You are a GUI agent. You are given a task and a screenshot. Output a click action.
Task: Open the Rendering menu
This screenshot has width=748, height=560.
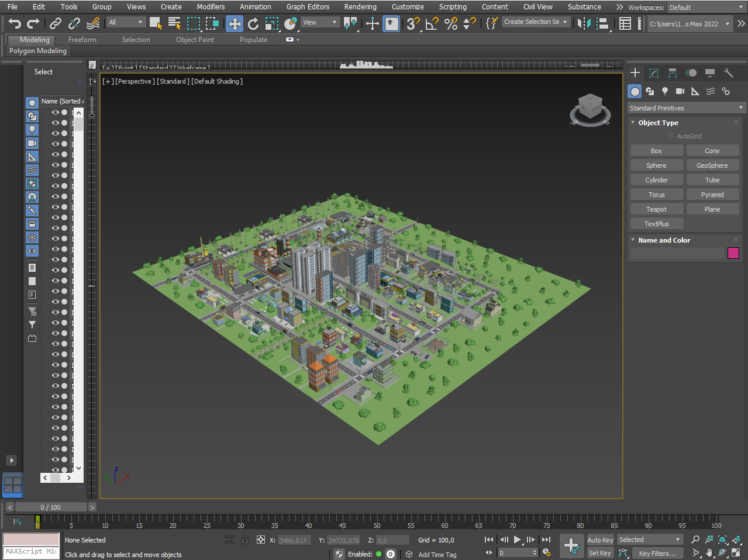(x=360, y=7)
